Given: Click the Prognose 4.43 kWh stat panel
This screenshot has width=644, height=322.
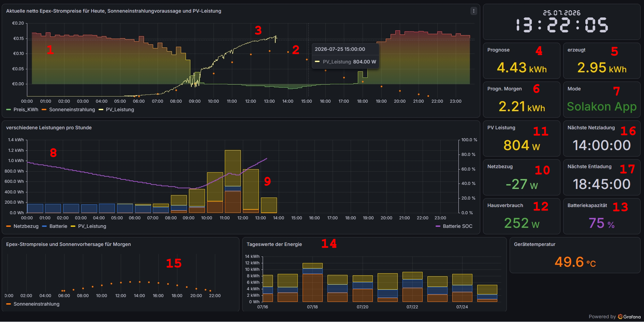Looking at the screenshot, I should click(522, 61).
